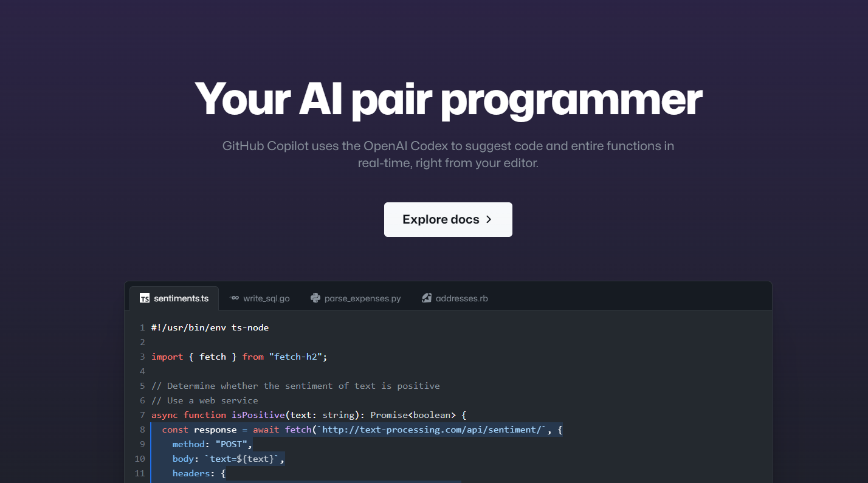Switch to the write_sql.go tab
868x483 pixels.
pos(260,298)
